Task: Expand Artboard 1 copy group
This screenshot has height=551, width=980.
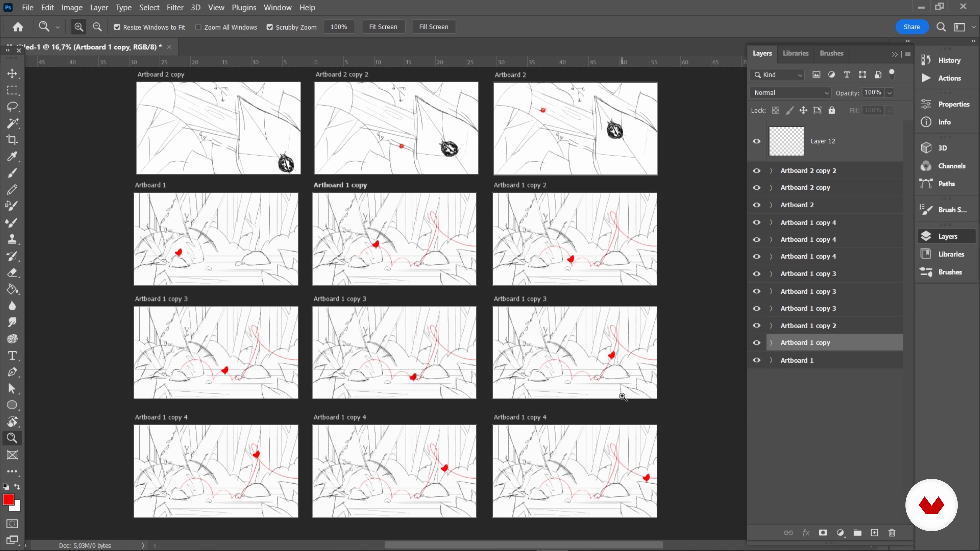Action: pyautogui.click(x=771, y=343)
